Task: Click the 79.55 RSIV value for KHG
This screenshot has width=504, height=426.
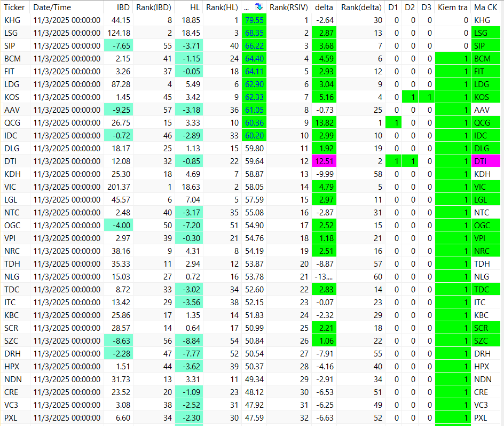Action: (254, 20)
